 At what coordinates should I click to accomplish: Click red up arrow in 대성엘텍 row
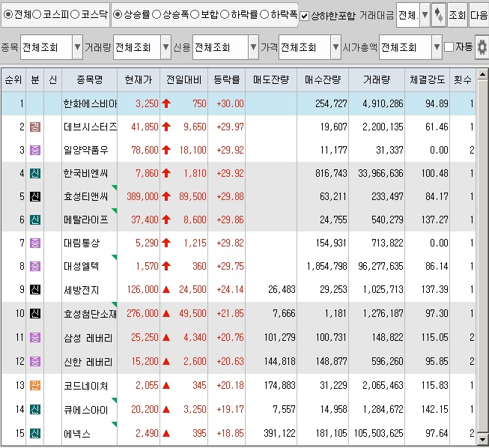pyautogui.click(x=166, y=266)
